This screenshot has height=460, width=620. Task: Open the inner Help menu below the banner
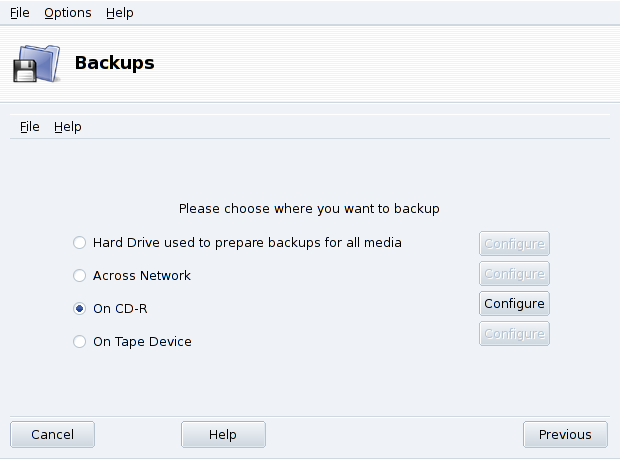[68, 127]
